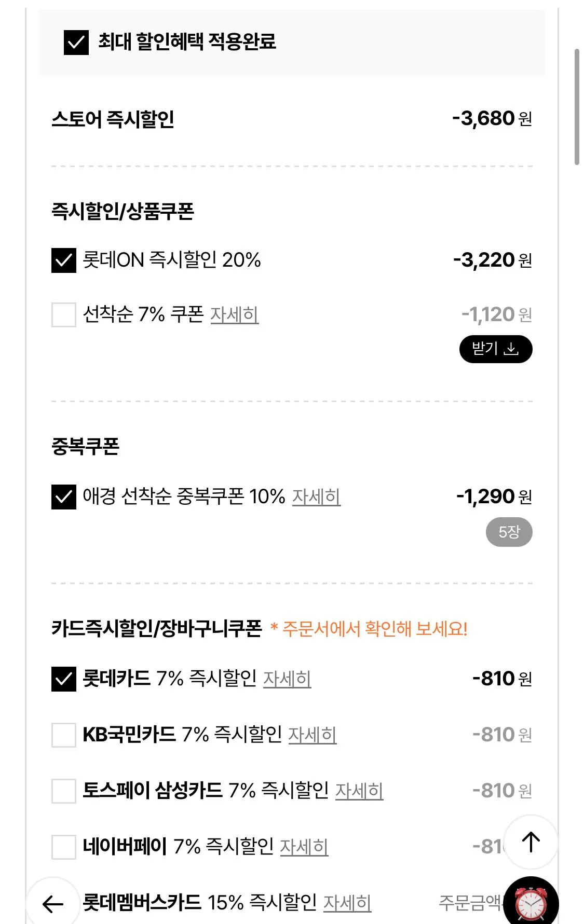This screenshot has width=584, height=924.
Task: Deselect the 롯데카드 7% 즉시할인 checkbox
Action: (64, 679)
